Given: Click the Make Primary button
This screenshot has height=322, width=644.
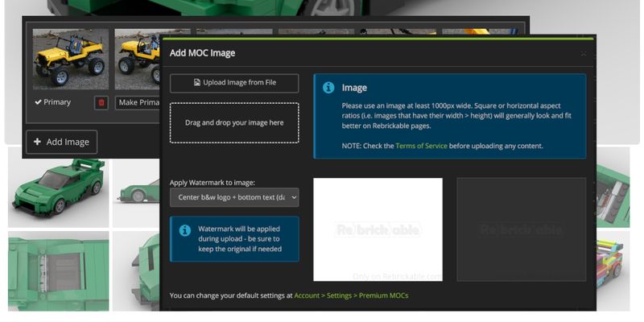Looking at the screenshot, I should 138,102.
